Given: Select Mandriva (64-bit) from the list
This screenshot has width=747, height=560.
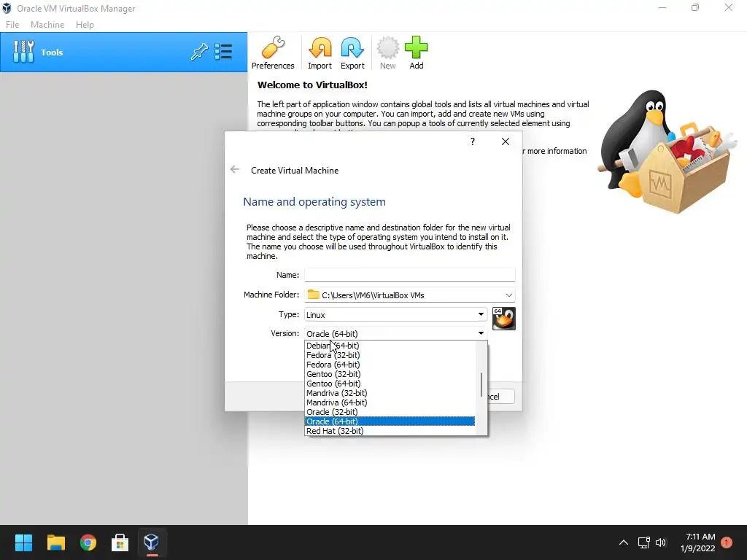Looking at the screenshot, I should tap(390, 402).
